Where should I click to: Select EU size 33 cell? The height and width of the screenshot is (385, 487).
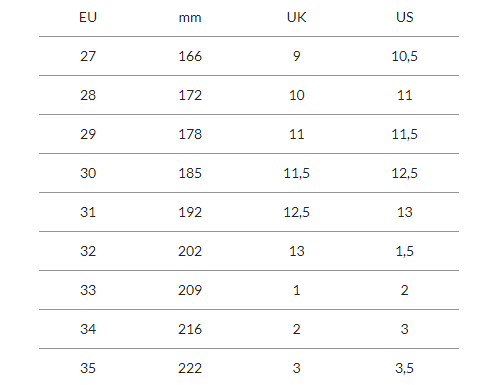(88, 290)
